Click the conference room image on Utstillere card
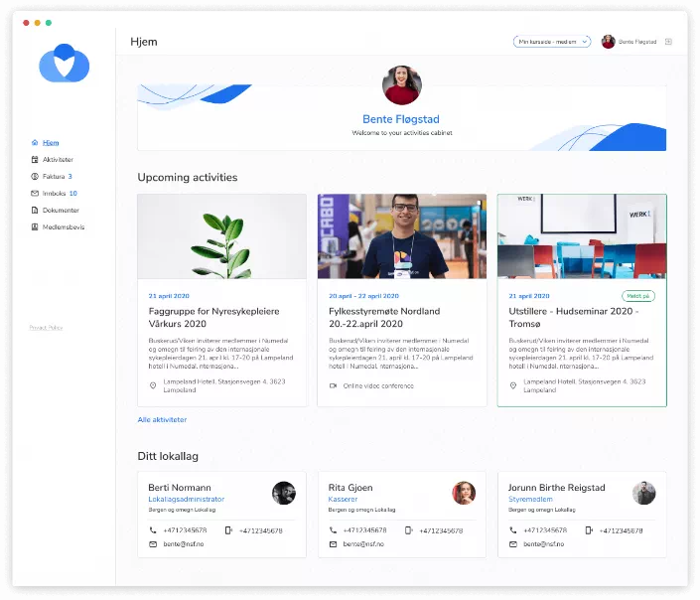700x600 pixels. 582,236
